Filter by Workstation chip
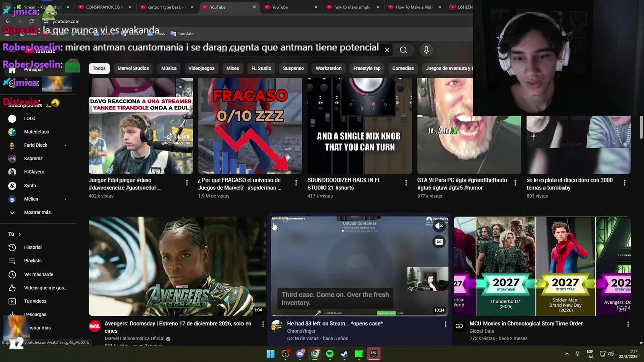Image resolution: width=644 pixels, height=362 pixels. (x=329, y=68)
